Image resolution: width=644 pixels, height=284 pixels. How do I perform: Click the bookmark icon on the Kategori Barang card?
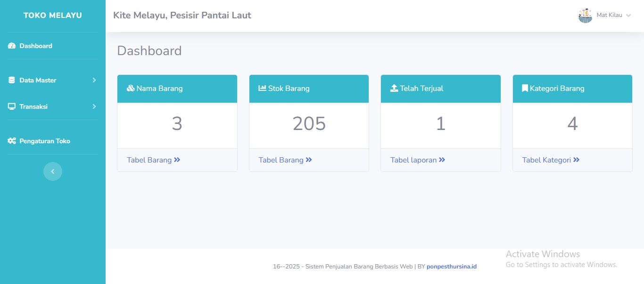point(525,88)
